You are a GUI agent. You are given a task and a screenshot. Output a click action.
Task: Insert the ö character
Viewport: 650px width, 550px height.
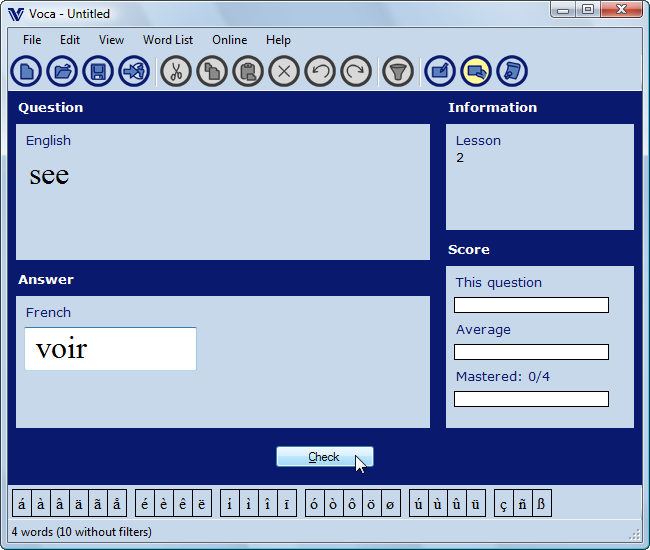pyautogui.click(x=372, y=504)
